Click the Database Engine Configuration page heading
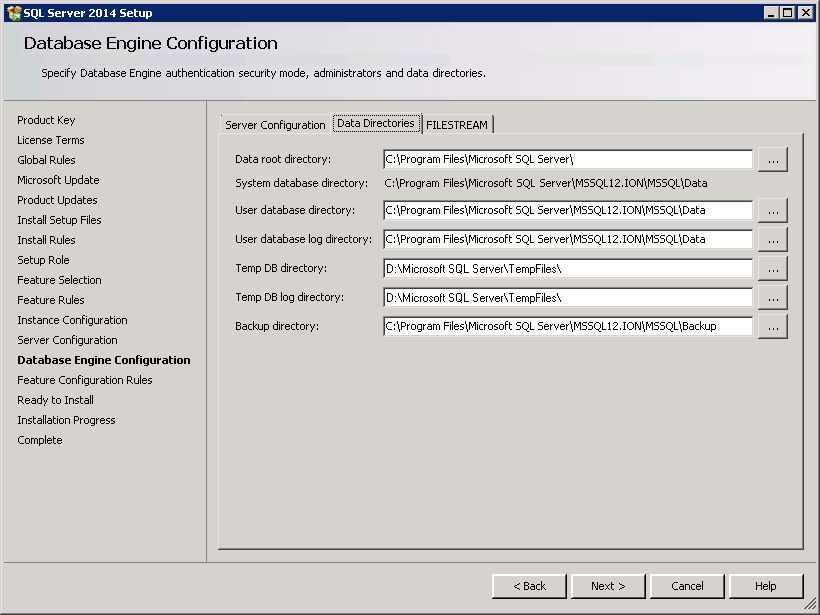The height and width of the screenshot is (615, 820). 151,43
